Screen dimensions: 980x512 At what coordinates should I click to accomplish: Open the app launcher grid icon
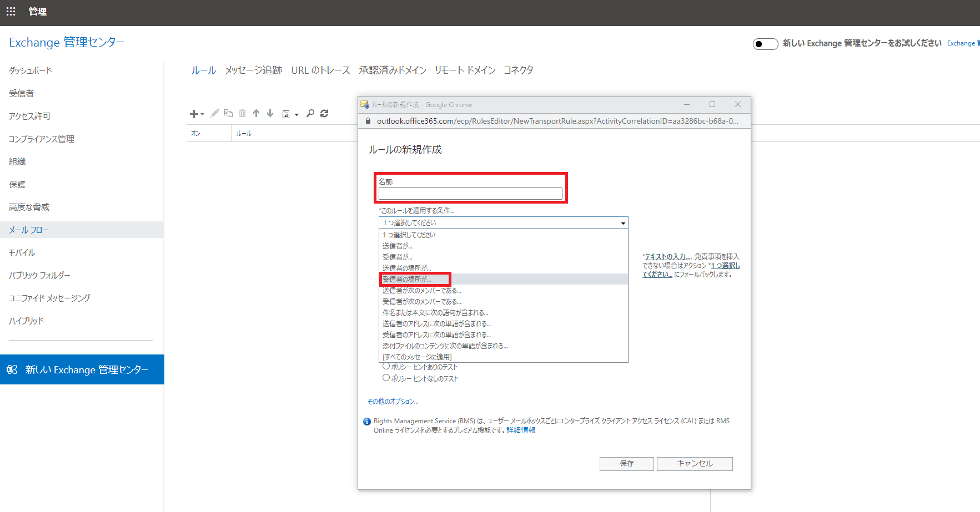tap(11, 12)
